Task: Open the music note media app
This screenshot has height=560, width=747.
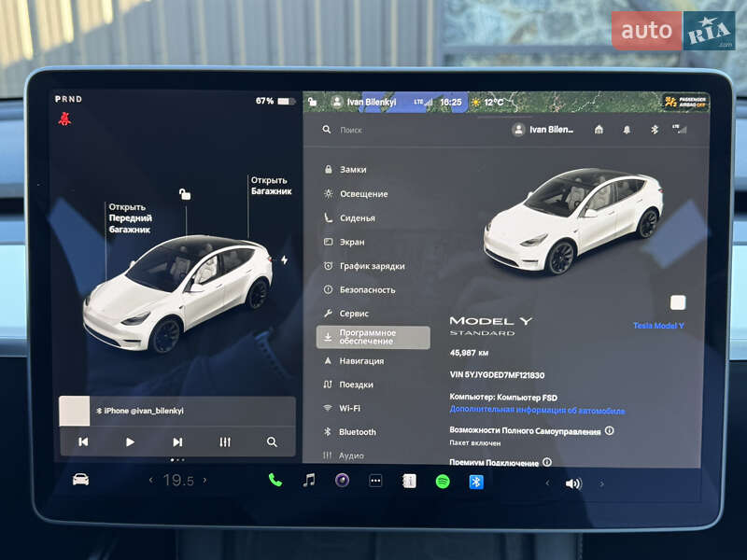Action: point(309,480)
